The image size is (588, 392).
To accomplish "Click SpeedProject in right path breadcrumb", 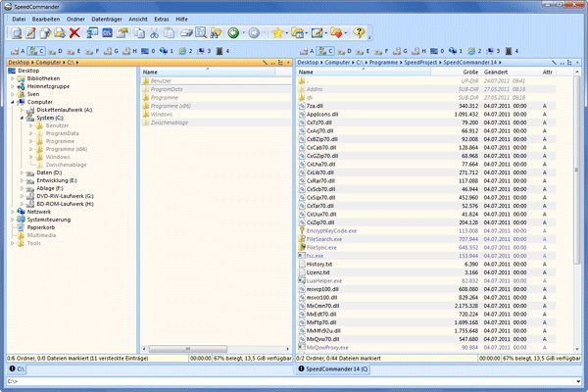I will [420, 63].
